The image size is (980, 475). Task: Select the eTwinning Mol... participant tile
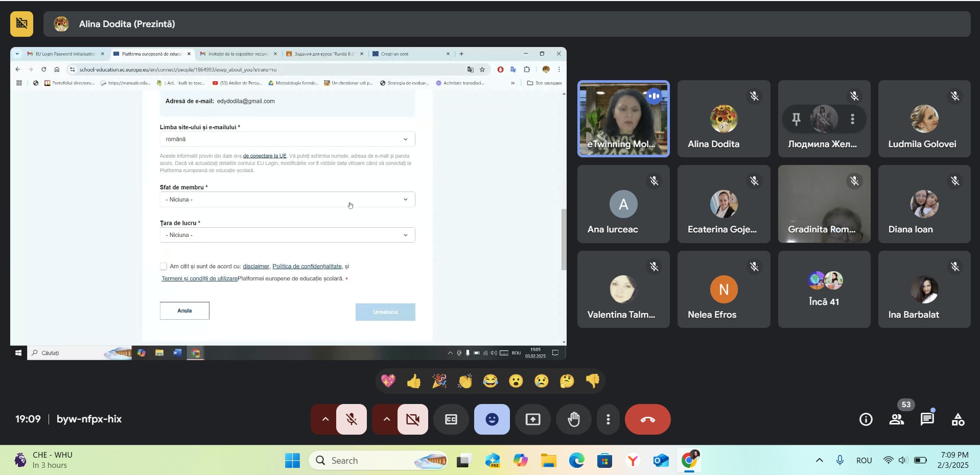coord(623,118)
